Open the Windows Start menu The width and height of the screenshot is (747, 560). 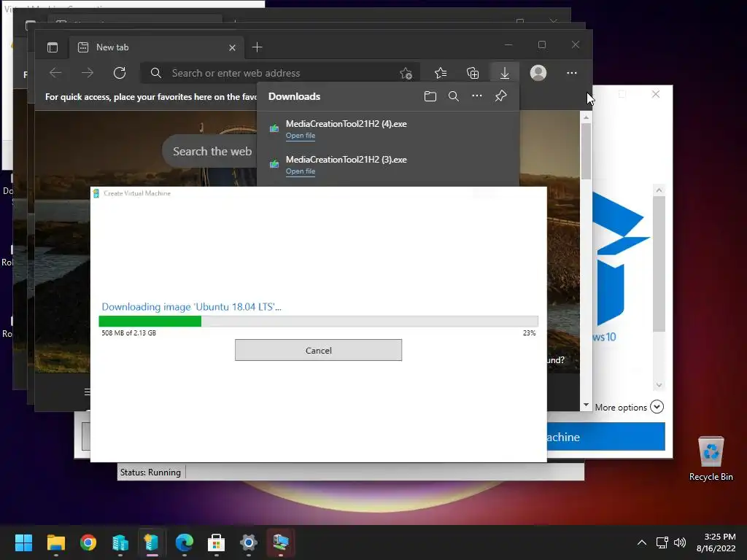pos(23,542)
